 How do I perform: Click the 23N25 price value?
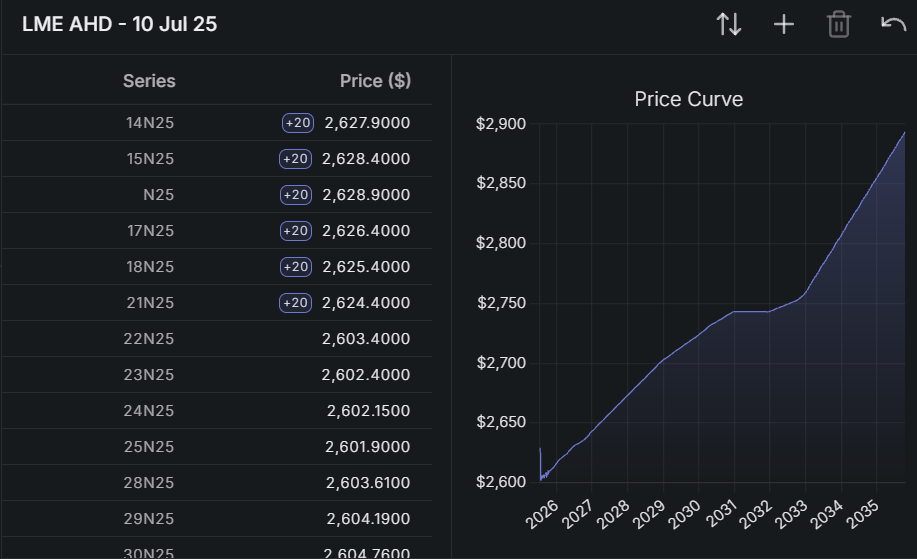tap(366, 375)
